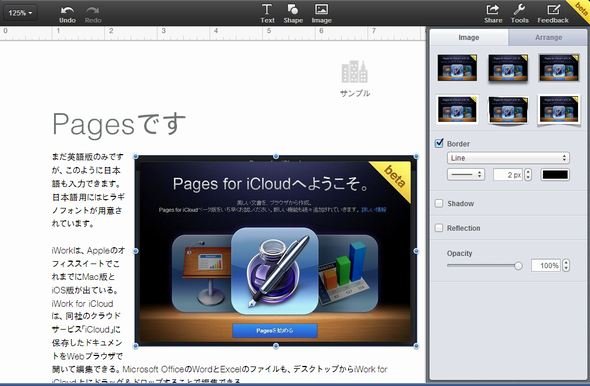Open the line style dropdown
This screenshot has width=590, height=386.
[x=466, y=175]
